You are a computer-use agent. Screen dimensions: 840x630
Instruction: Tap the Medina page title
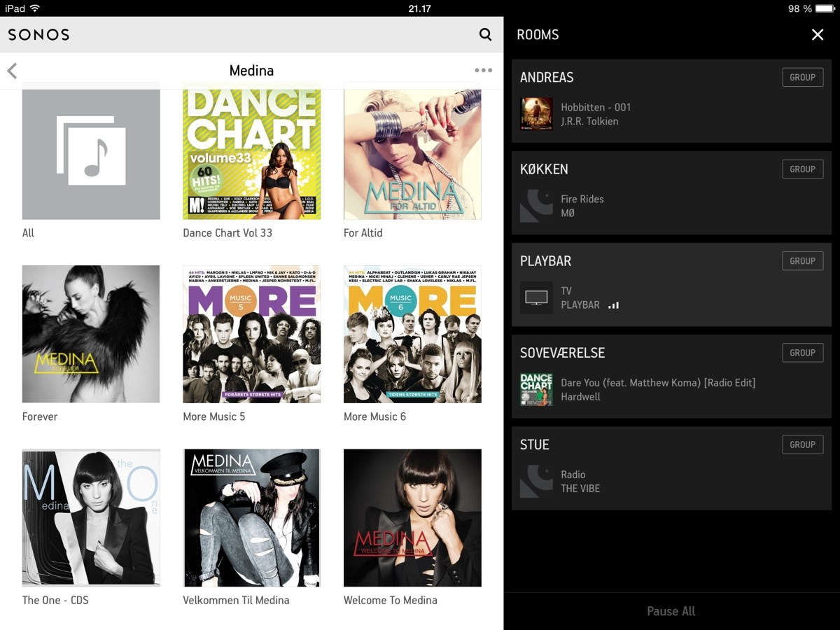click(x=251, y=71)
